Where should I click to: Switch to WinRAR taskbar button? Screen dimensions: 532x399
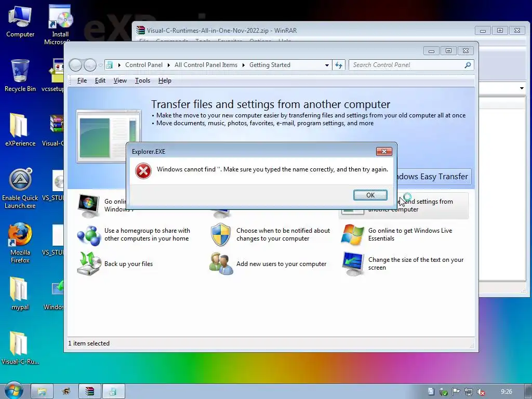coord(89,392)
